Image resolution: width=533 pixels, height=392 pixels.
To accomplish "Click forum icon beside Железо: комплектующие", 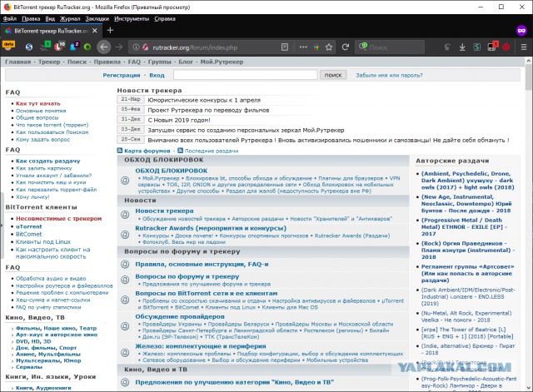I will (125, 353).
